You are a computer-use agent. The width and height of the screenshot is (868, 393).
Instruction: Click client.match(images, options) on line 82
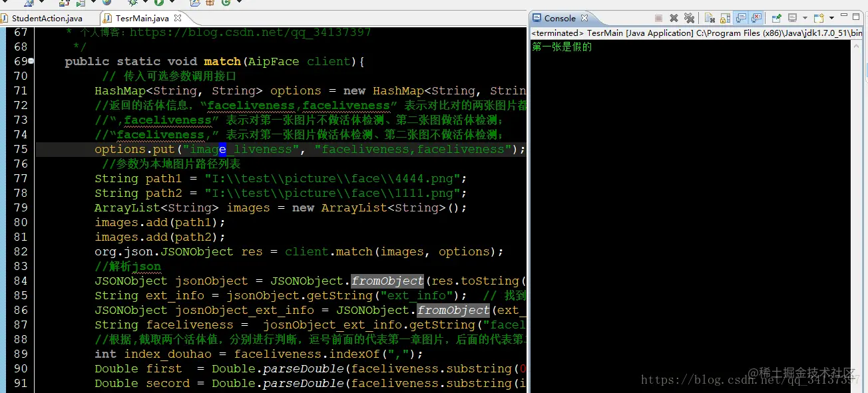coord(394,251)
